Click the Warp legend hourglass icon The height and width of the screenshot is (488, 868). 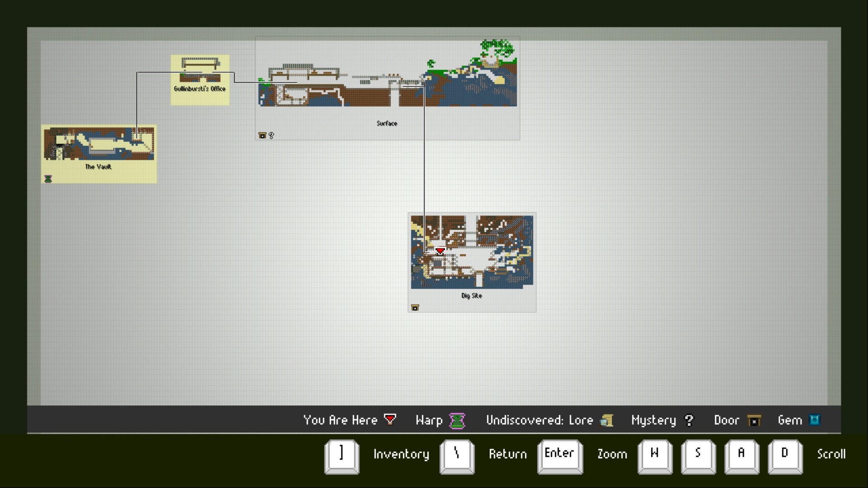(x=457, y=421)
